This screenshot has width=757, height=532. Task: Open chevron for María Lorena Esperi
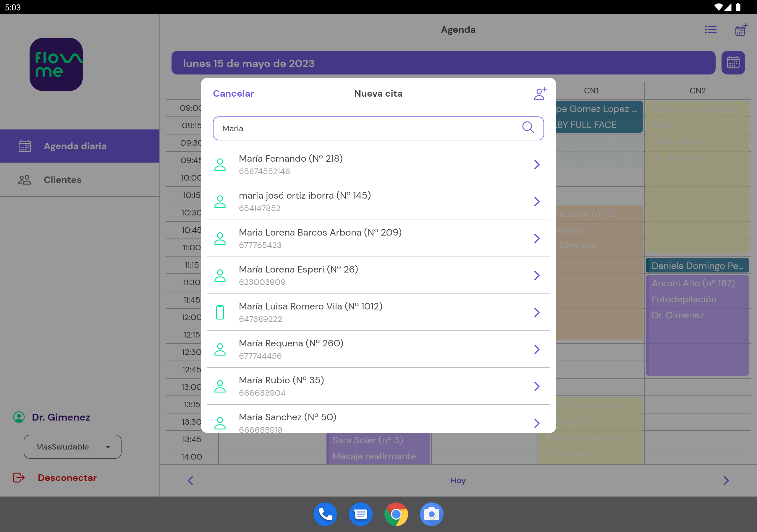pos(537,275)
